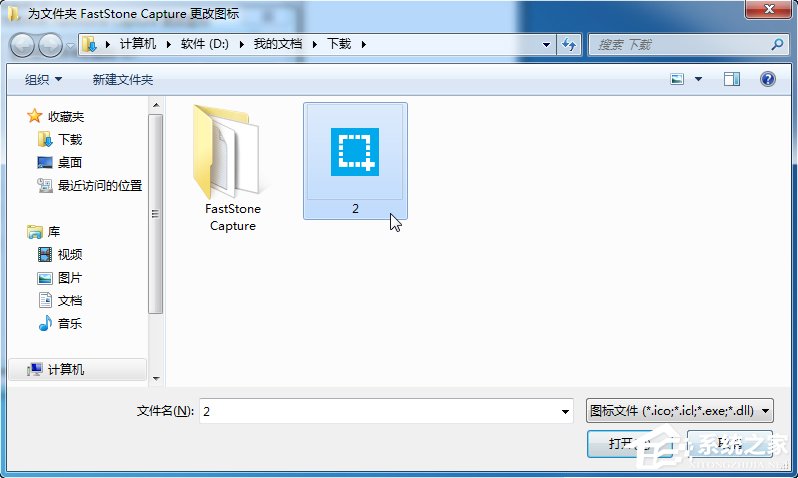The height and width of the screenshot is (478, 798).
Task: Open the 图标文件 file type dropdown
Action: click(679, 411)
